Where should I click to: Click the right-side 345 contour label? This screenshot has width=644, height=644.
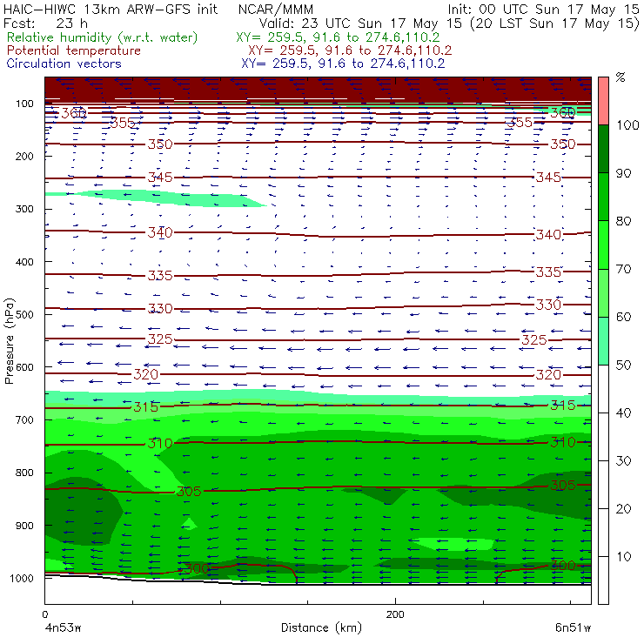click(548, 178)
